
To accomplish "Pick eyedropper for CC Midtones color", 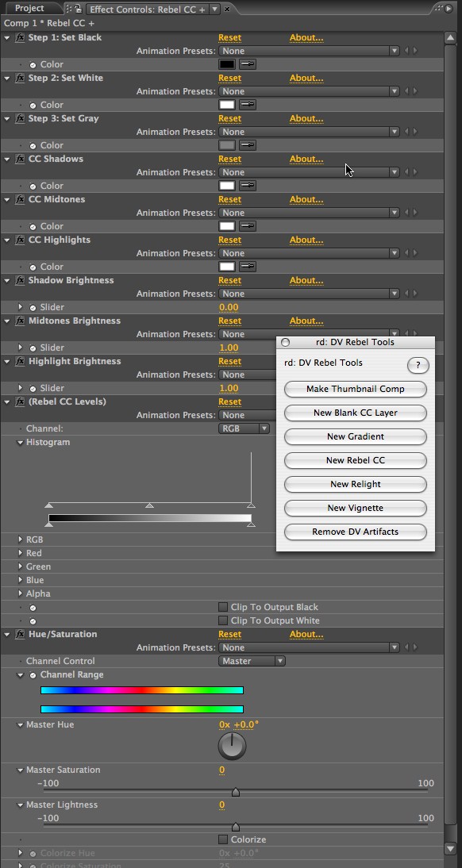I will (248, 226).
